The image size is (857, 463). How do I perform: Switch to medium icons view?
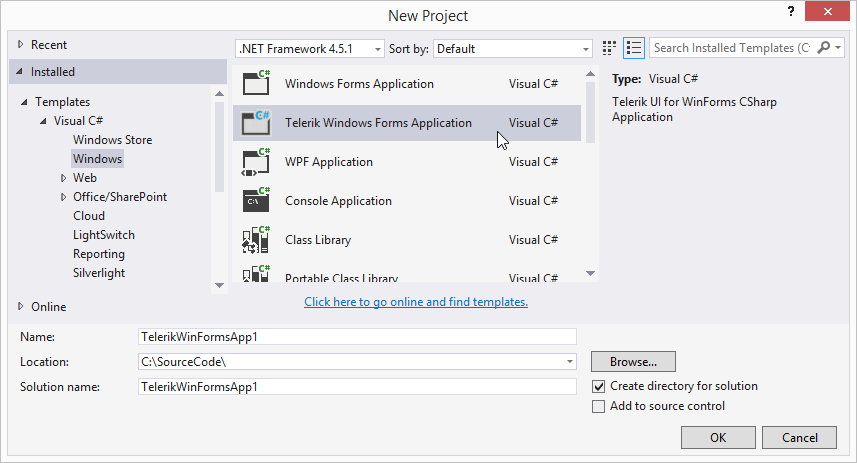[x=609, y=48]
